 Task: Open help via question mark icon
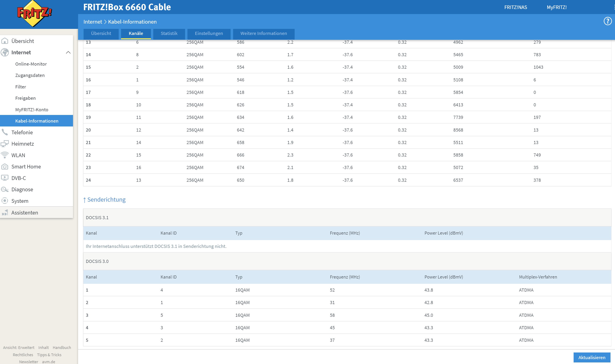click(x=607, y=21)
